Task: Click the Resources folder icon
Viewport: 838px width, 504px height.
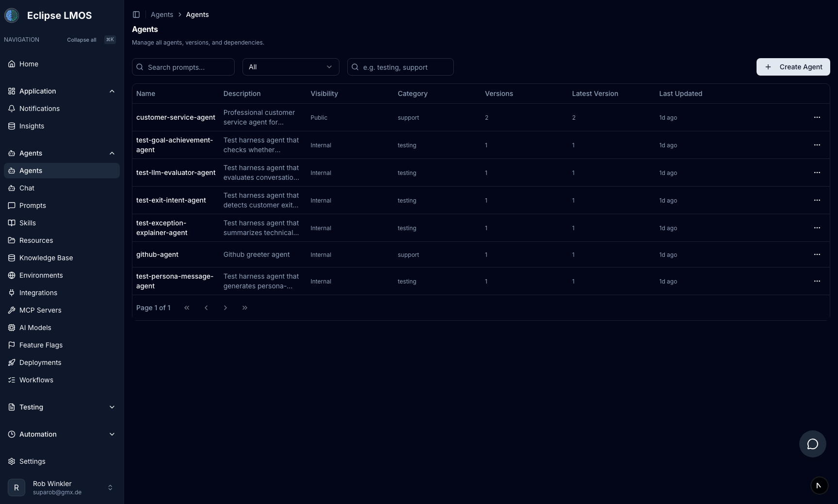Action: click(x=12, y=240)
